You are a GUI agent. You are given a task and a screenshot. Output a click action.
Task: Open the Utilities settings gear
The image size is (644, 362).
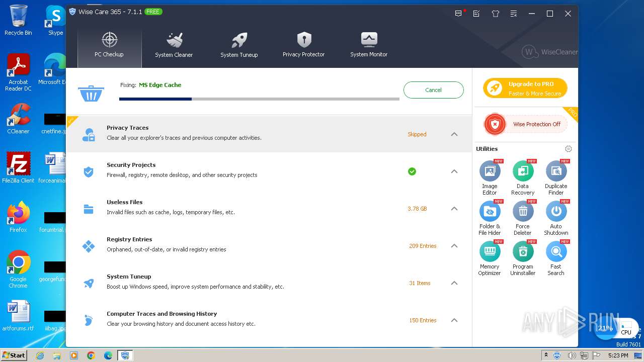pyautogui.click(x=569, y=149)
